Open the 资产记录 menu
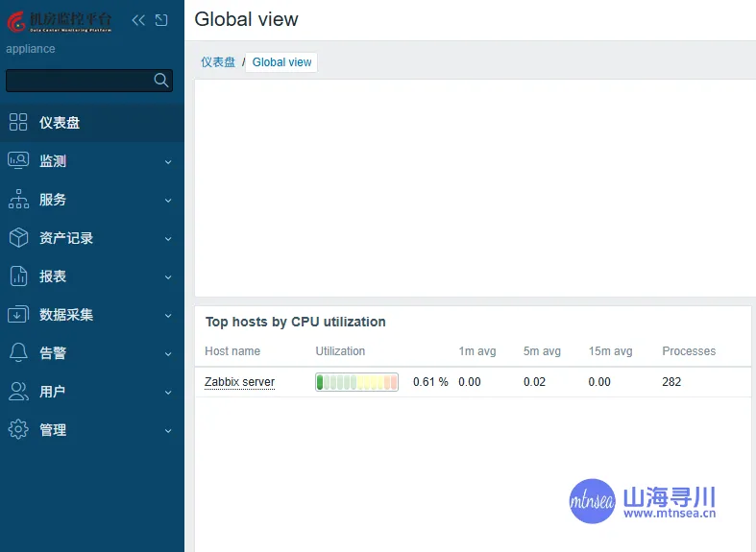Image resolution: width=756 pixels, height=552 pixels. 92,238
